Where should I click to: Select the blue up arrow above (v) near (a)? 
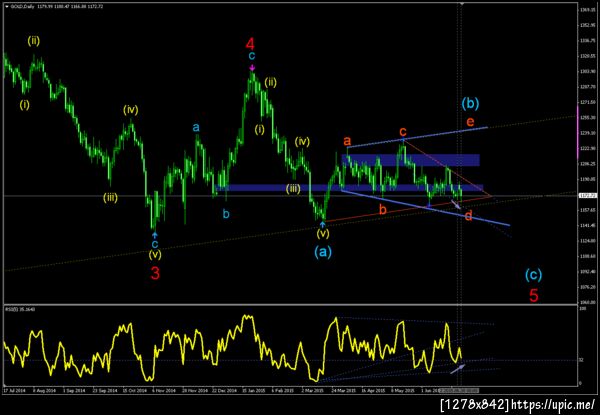pyautogui.click(x=323, y=223)
